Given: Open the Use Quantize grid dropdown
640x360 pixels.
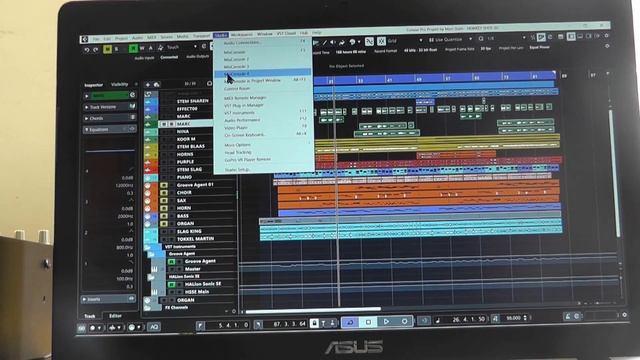Looking at the screenshot, I should click(x=451, y=40).
